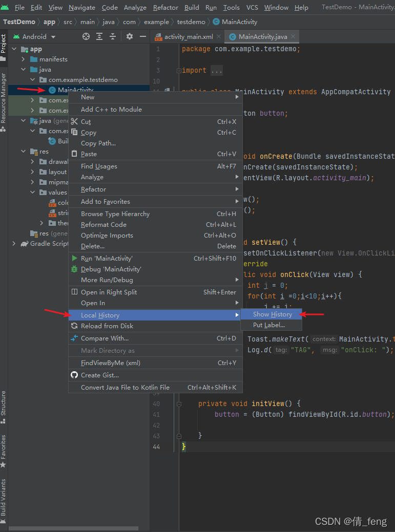The width and height of the screenshot is (395, 532).
Task: Fold the initView method at line 40
Action: tap(179, 404)
